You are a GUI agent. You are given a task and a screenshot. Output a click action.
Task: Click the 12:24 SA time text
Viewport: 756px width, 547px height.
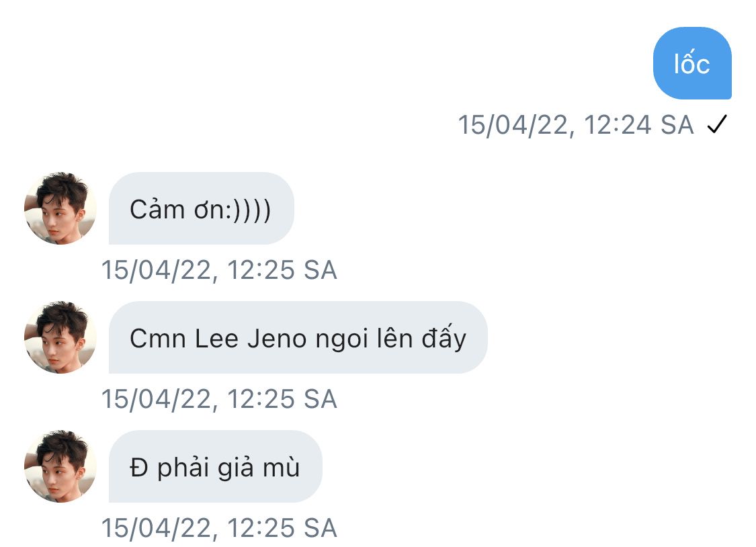point(638,126)
